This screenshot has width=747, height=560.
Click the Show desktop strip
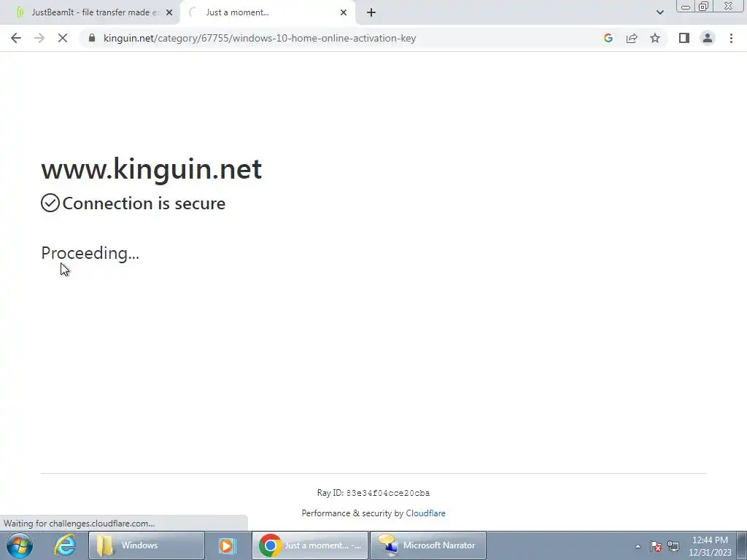click(x=742, y=545)
